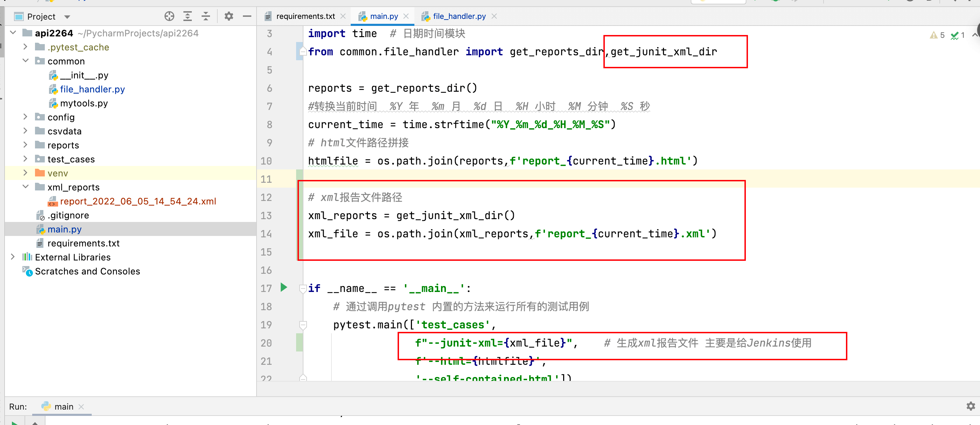Close the file_handler.py editor tab
Screen dimensions: 980x425
coord(494,16)
